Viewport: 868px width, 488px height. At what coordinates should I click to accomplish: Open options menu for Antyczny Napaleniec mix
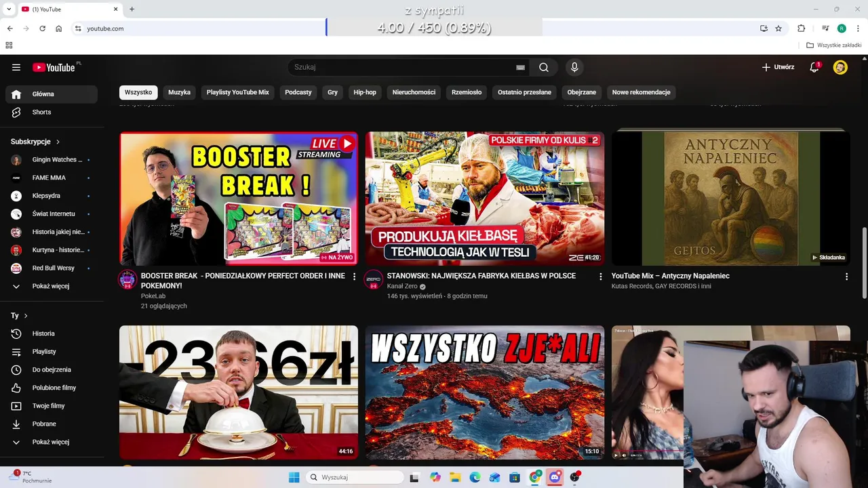(x=846, y=277)
